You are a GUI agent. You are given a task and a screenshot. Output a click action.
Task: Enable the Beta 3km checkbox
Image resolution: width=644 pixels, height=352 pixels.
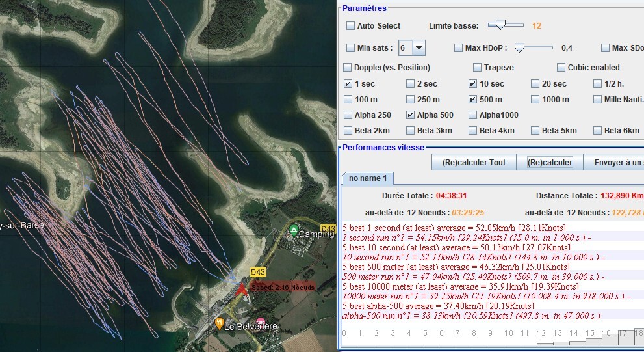click(x=410, y=131)
